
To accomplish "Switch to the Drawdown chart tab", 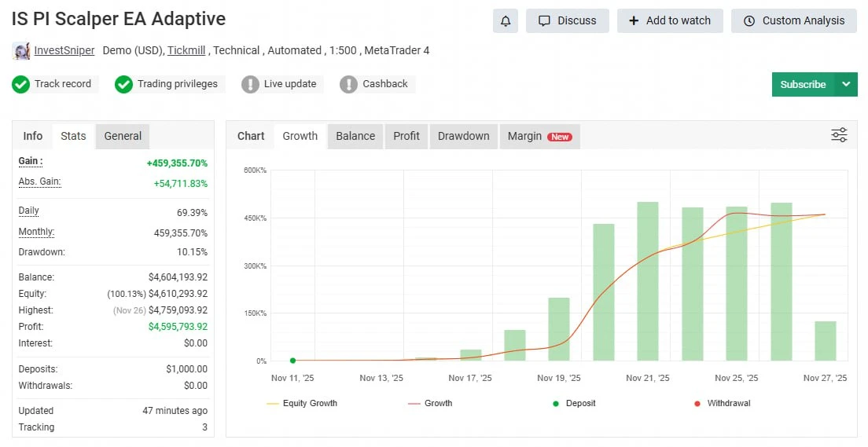I will coord(463,136).
